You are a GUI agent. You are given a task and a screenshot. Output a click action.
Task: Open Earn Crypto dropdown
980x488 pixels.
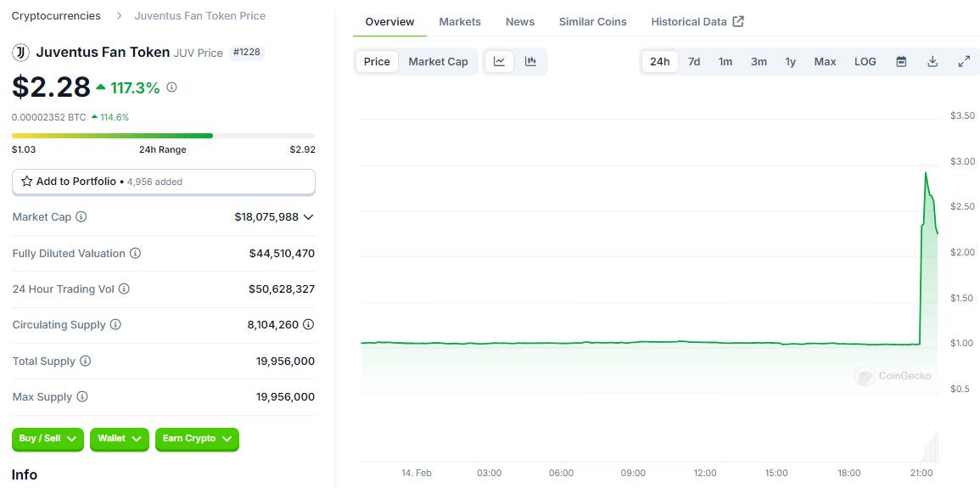pyautogui.click(x=197, y=439)
